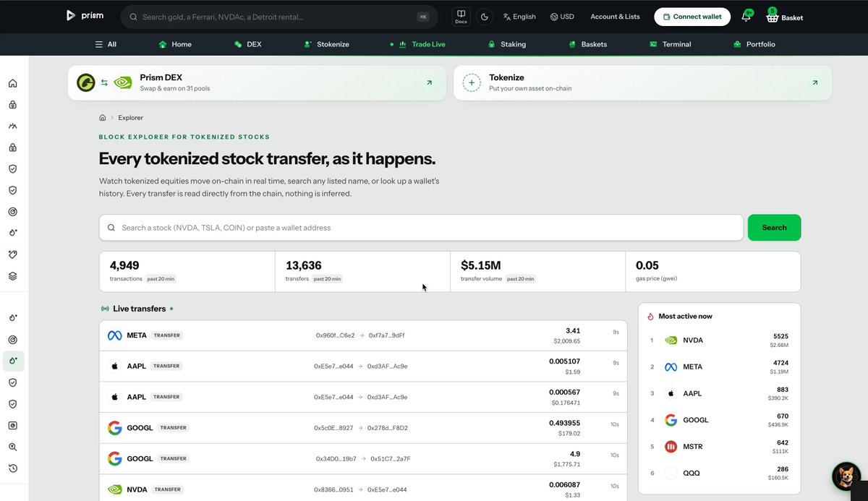This screenshot has width=868, height=501.
Task: Open the dog avatar chat widget
Action: tap(845, 476)
